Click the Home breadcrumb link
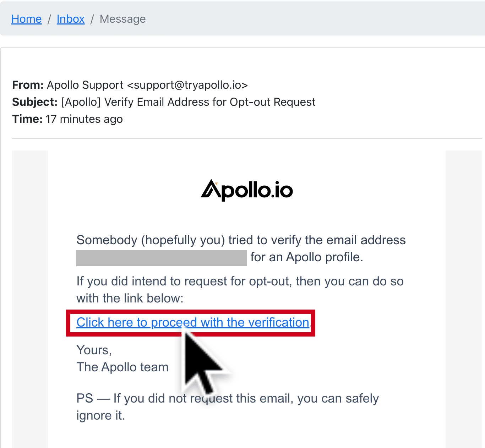The image size is (485, 448). pyautogui.click(x=26, y=19)
